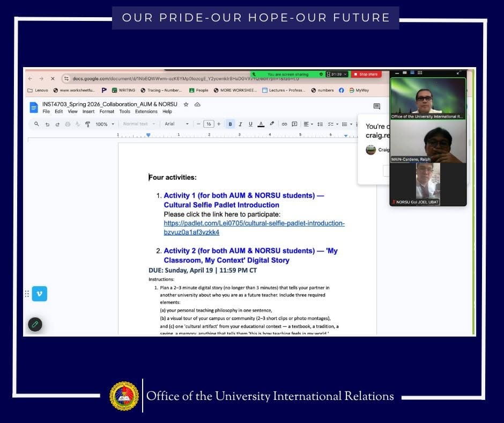Toggle Italic formatting button
The image size is (504, 423).
pyautogui.click(x=240, y=124)
